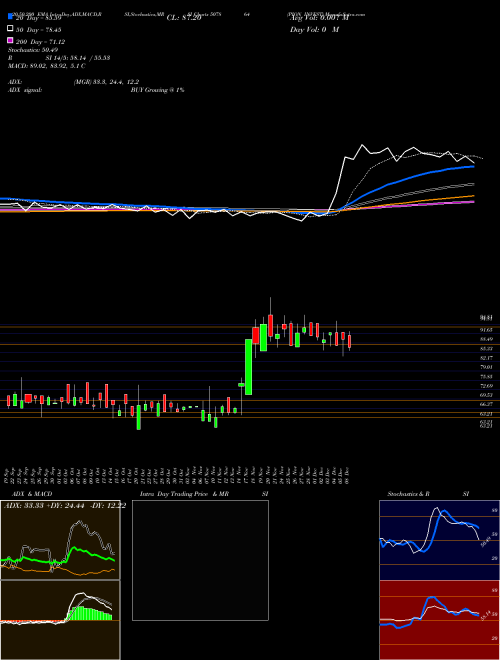Screen dimensions: 500x660
Task: Click the MACD histogram green bars
Action: coord(90,614)
